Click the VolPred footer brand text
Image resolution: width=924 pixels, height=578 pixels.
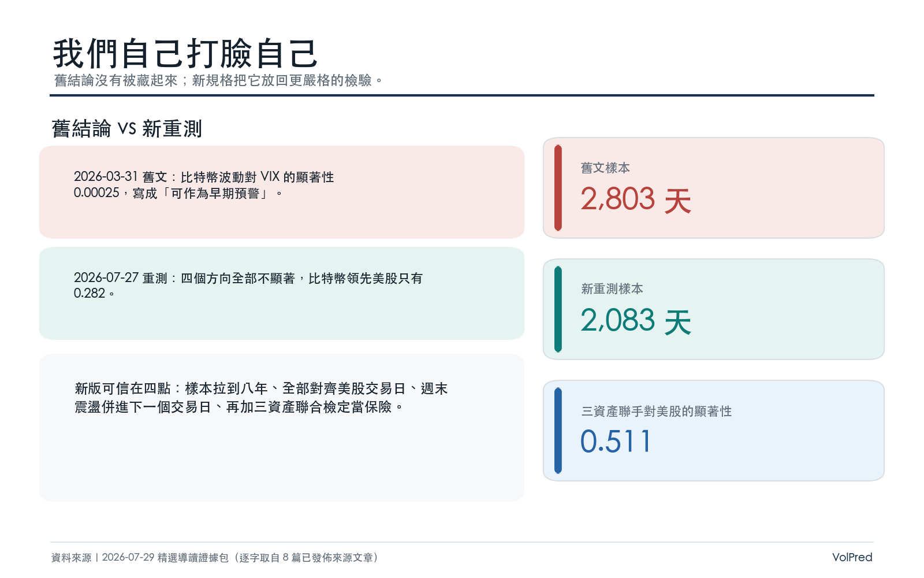click(x=852, y=557)
